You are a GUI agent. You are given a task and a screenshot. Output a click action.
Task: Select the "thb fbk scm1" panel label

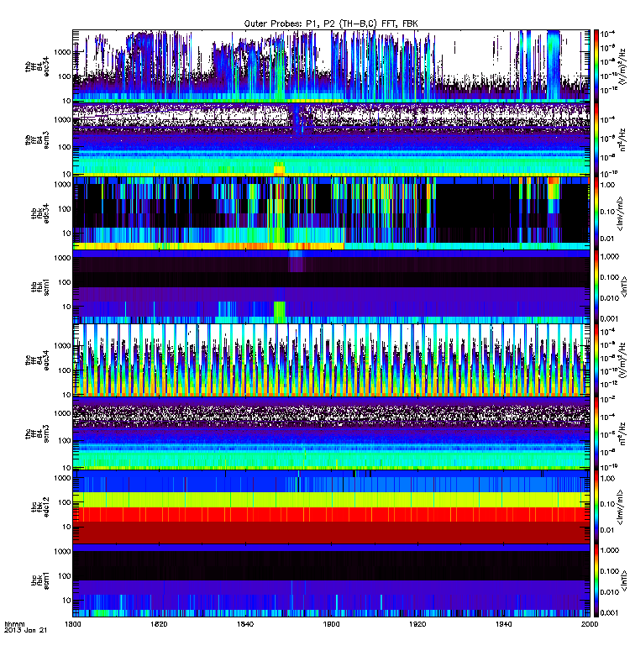pos(39,286)
